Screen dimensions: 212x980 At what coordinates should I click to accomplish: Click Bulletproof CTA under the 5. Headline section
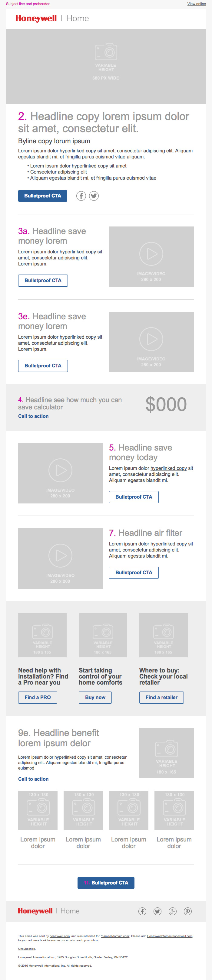(x=134, y=497)
